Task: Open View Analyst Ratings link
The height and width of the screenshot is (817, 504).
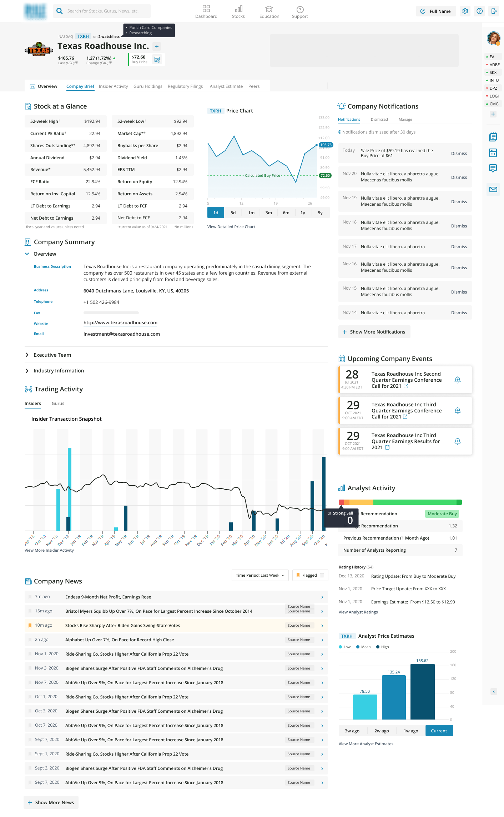Action: (358, 612)
